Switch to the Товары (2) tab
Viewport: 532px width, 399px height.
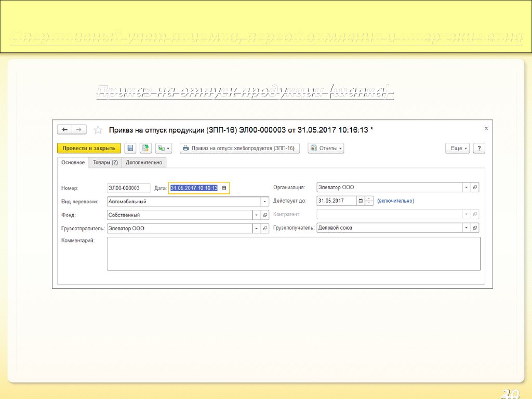(105, 163)
